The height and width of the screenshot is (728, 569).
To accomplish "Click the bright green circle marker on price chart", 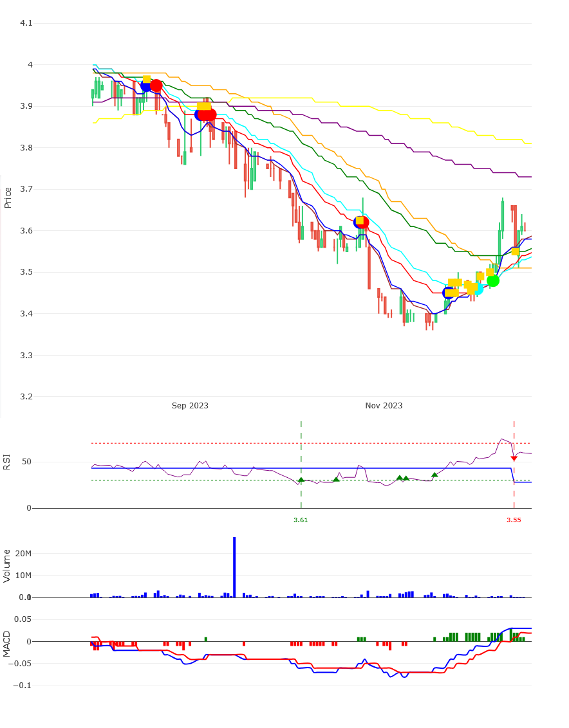I will coord(493,280).
